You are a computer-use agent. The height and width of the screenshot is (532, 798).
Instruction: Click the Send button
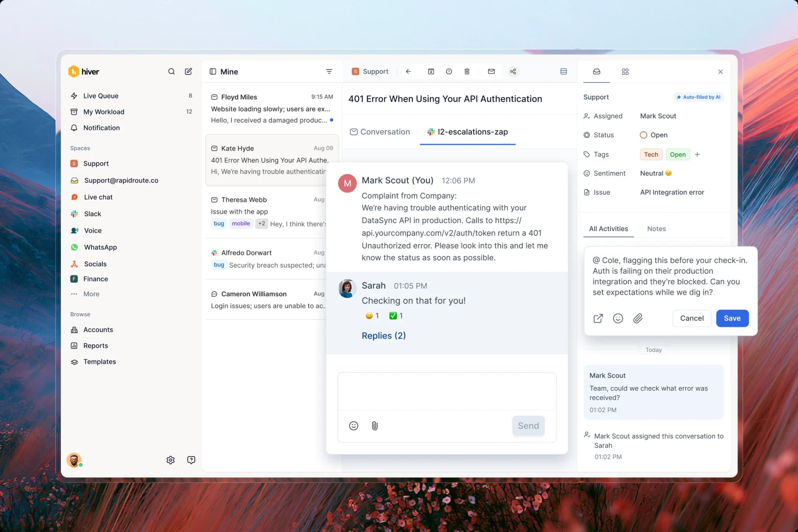[x=528, y=426]
